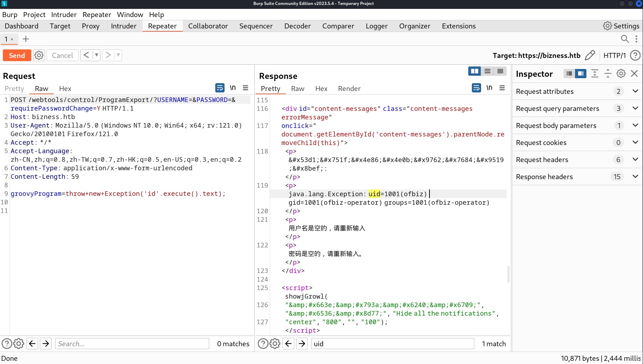Click the request search input field
The width and height of the screenshot is (643, 364).
point(132,344)
